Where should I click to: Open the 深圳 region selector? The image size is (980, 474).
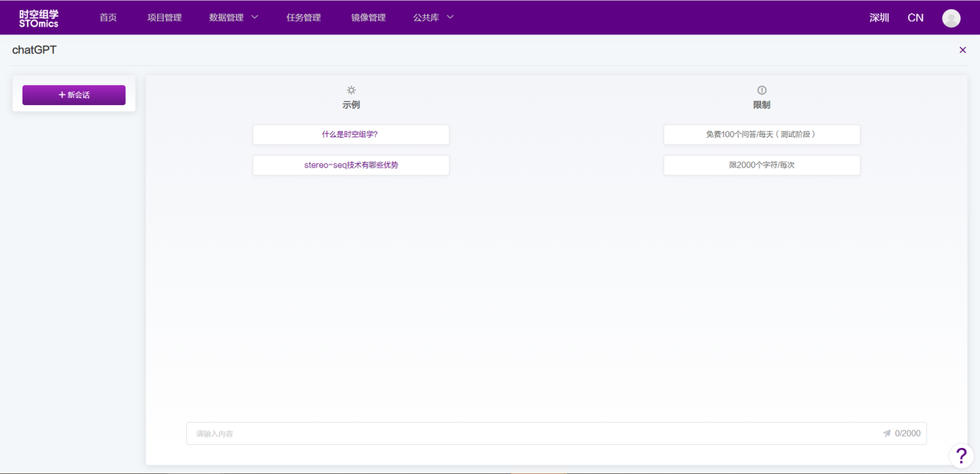pos(879,18)
